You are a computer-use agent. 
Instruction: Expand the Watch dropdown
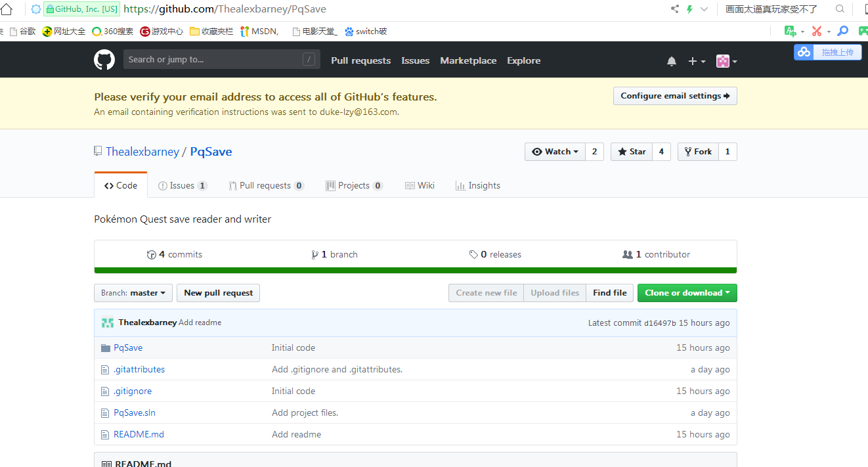(x=555, y=152)
